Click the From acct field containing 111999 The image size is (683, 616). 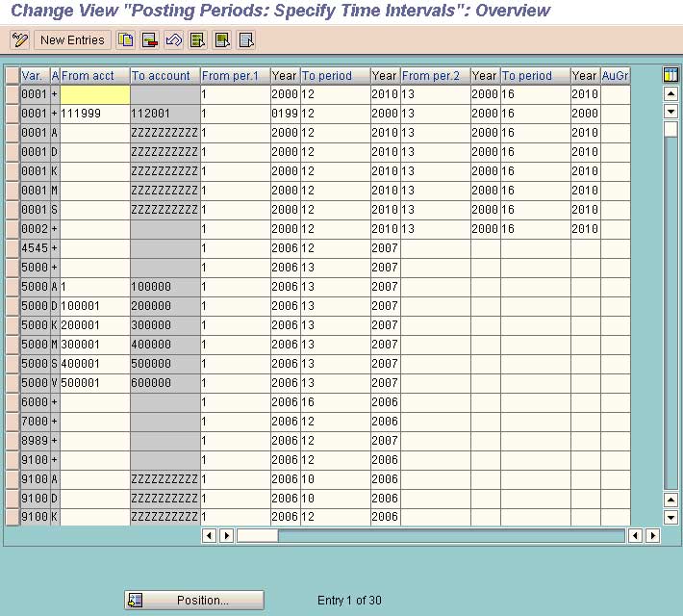pos(95,114)
